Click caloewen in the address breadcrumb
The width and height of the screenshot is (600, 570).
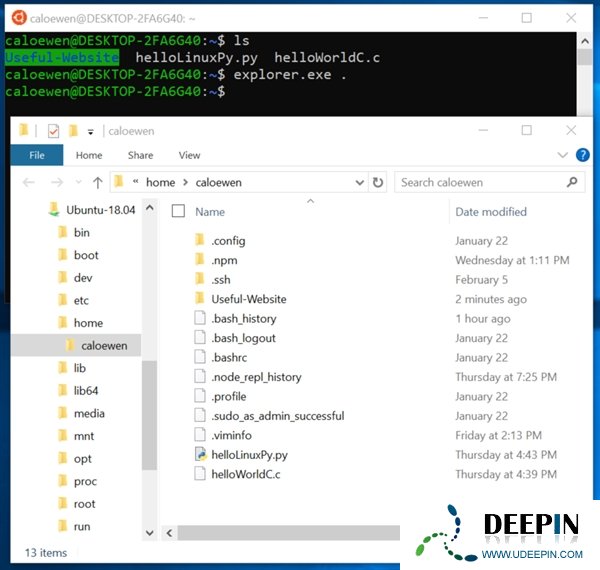(x=218, y=182)
